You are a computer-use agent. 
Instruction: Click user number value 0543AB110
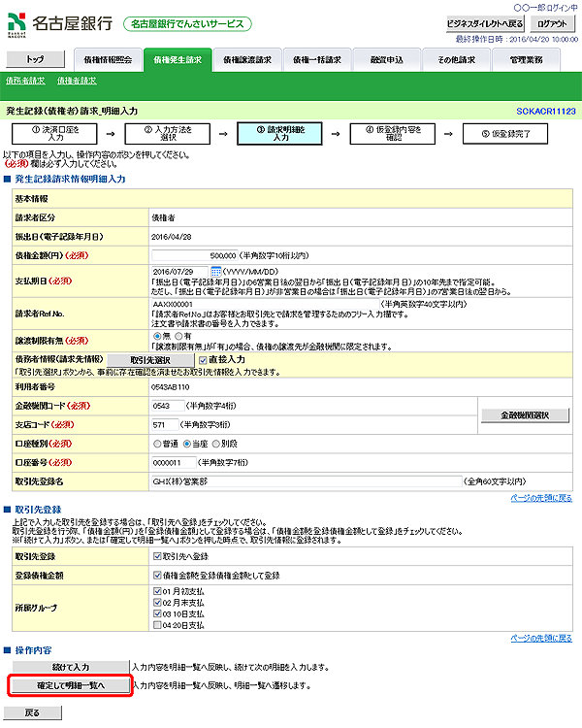click(171, 387)
